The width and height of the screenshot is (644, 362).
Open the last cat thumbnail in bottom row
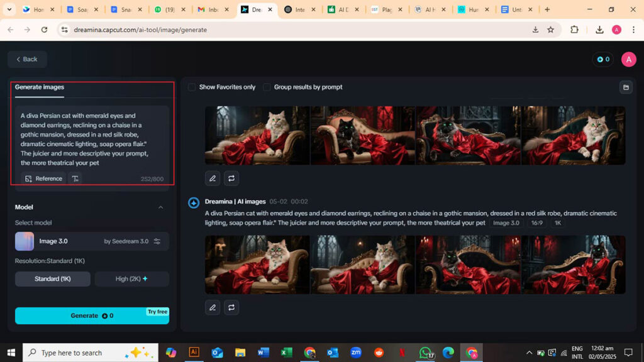pyautogui.click(x=574, y=265)
